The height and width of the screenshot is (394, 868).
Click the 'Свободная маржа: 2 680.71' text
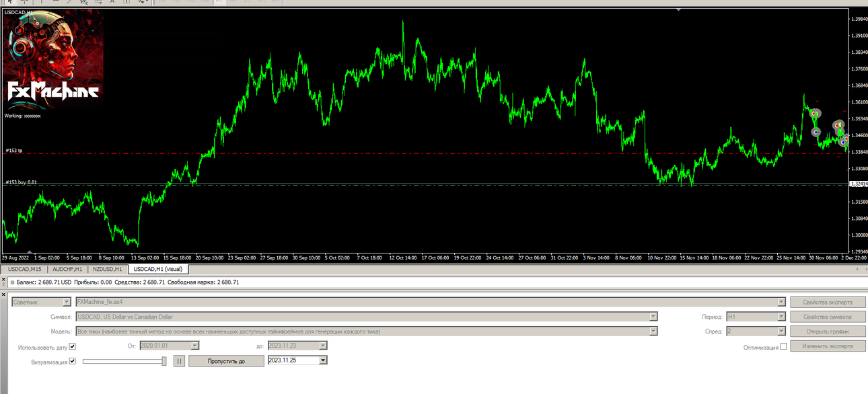203,282
